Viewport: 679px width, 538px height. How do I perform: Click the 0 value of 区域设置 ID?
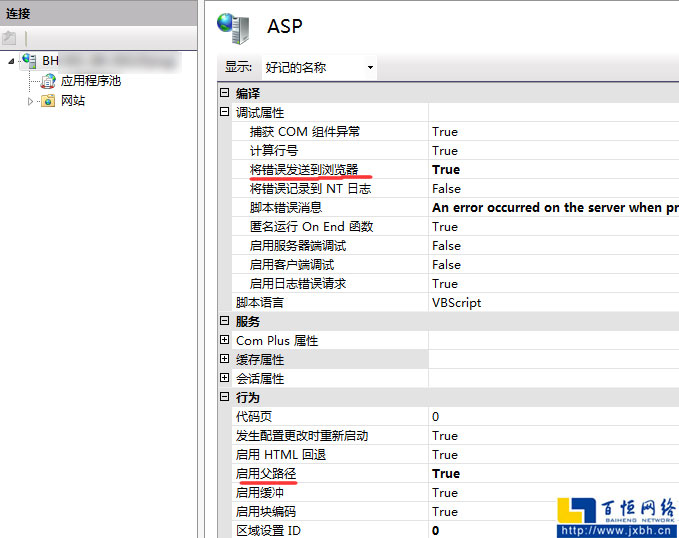pyautogui.click(x=435, y=531)
